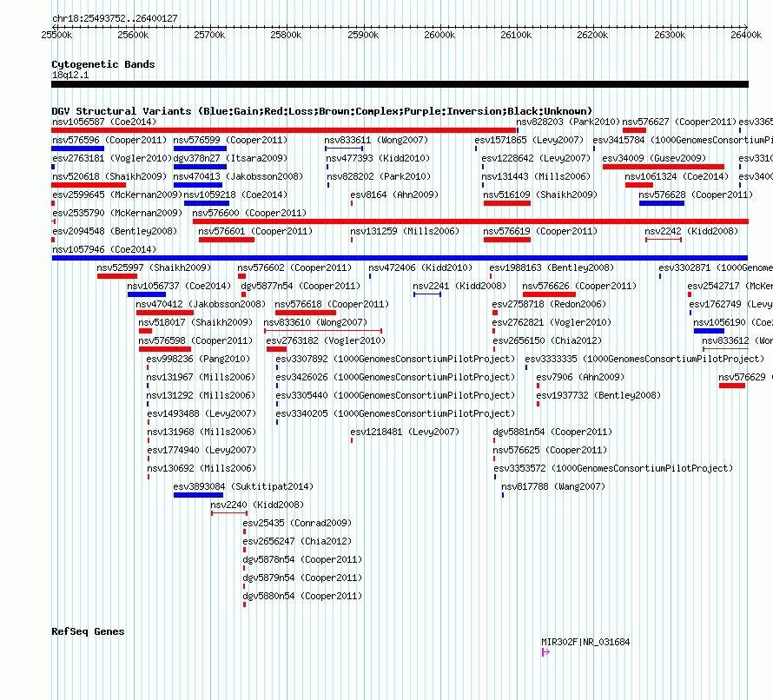Select nsv1059218 (Coe2014) label
Viewport: 773px width, 700px height.
(x=235, y=195)
